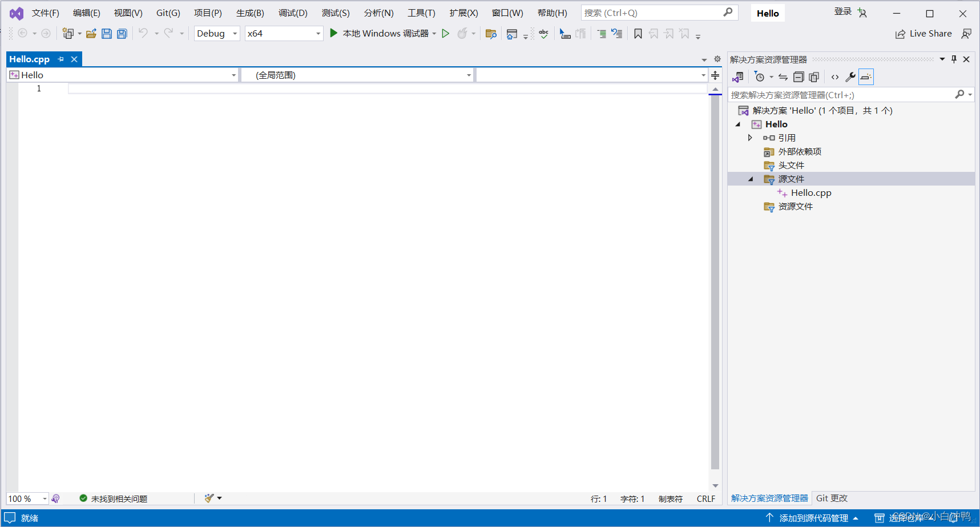
Task: Open the debugger target dropdown arrow
Action: 434,34
